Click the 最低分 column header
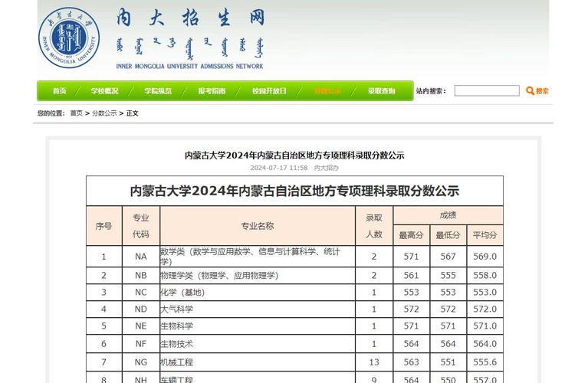Screen dimensions: 588x383 (x=448, y=235)
